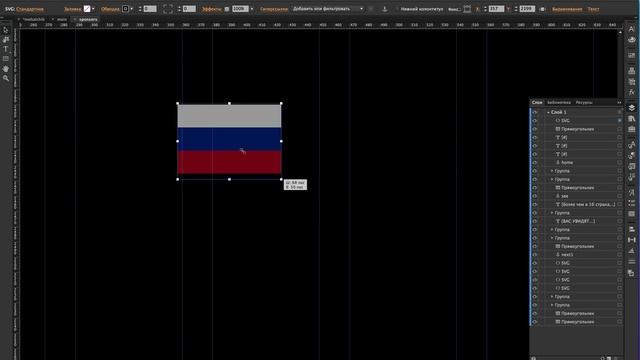This screenshot has width=640, height=360.
Task: Click the stroke weight input field
Action: coord(150,9)
